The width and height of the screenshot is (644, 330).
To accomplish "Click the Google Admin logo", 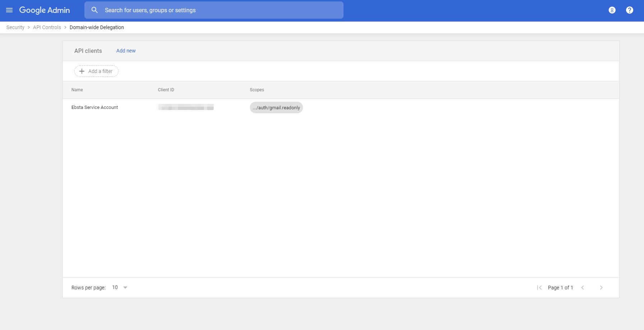I will (x=45, y=10).
